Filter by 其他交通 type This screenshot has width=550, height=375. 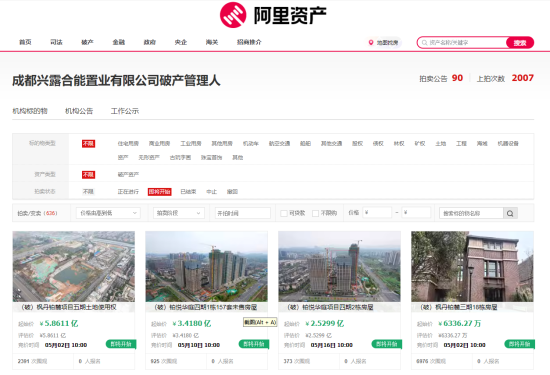click(x=331, y=143)
